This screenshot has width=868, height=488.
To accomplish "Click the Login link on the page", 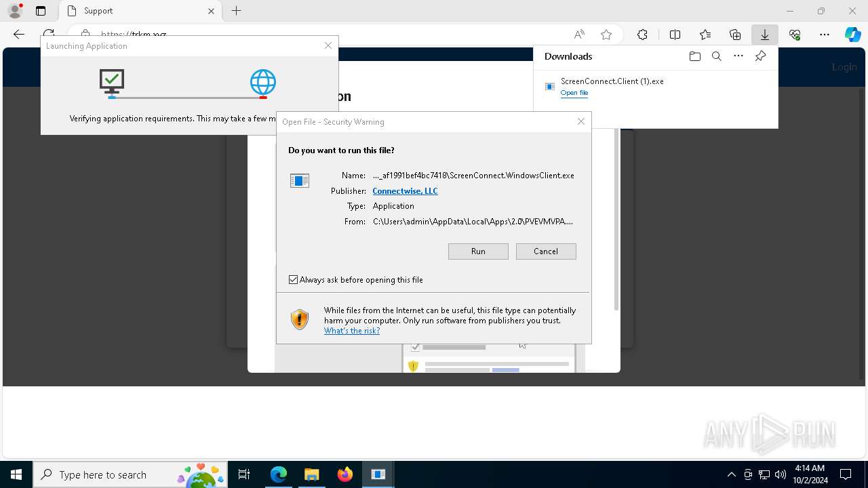I will pos(844,66).
